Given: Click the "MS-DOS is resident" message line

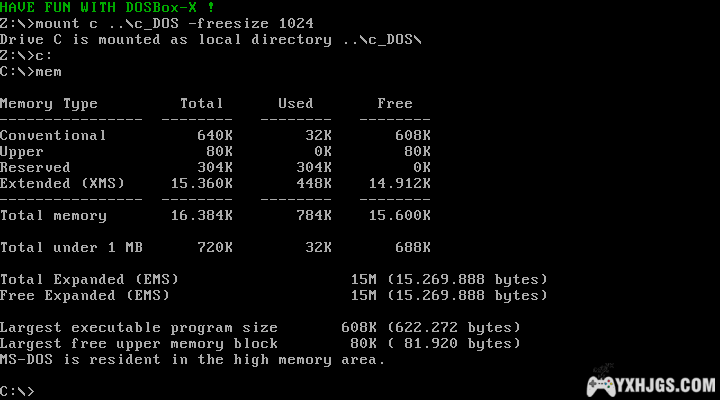Looking at the screenshot, I should [x=192, y=359].
